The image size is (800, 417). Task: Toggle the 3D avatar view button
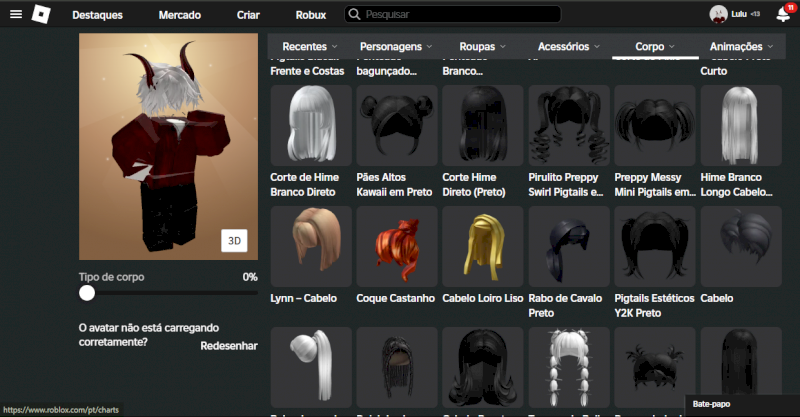click(x=234, y=241)
